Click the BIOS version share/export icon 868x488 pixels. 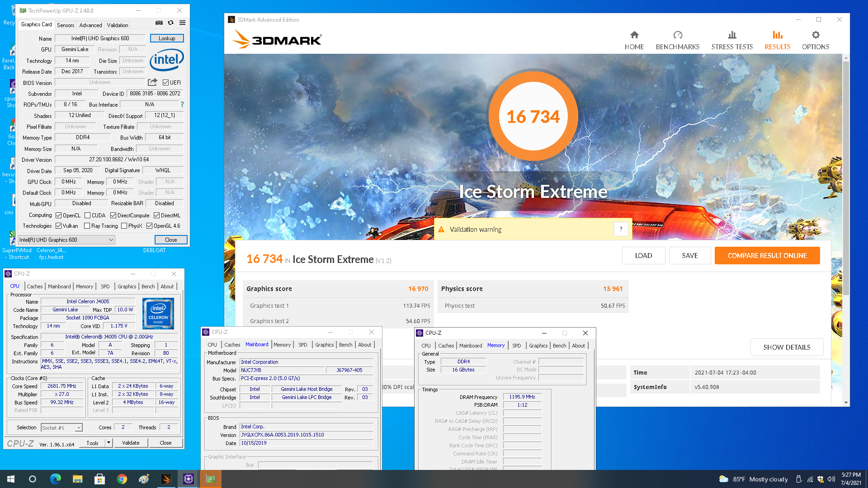pos(152,82)
